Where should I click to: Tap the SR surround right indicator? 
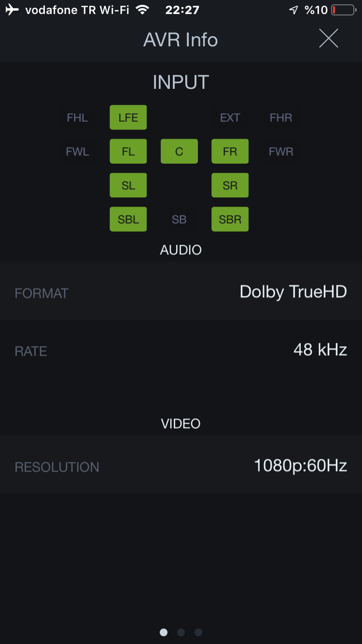230,185
